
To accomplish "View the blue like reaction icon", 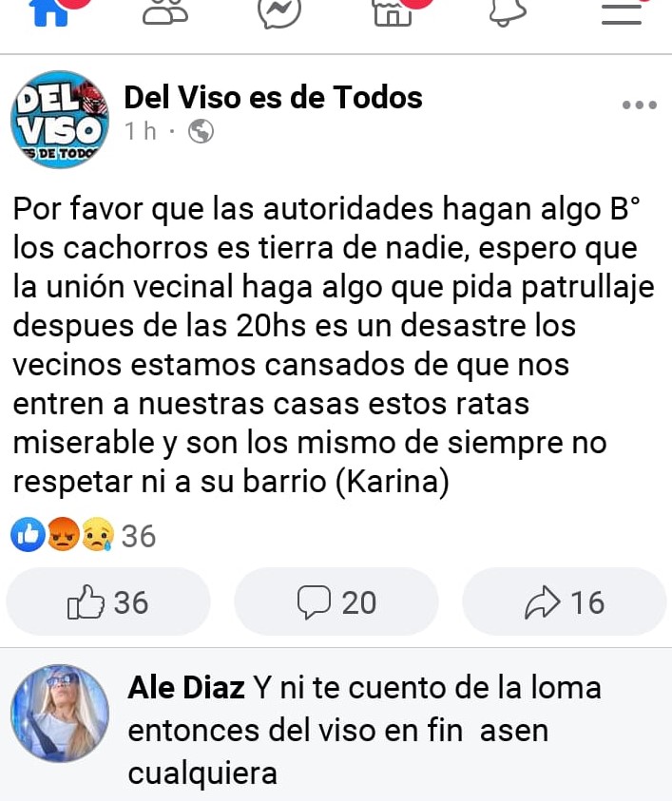I will tap(28, 535).
